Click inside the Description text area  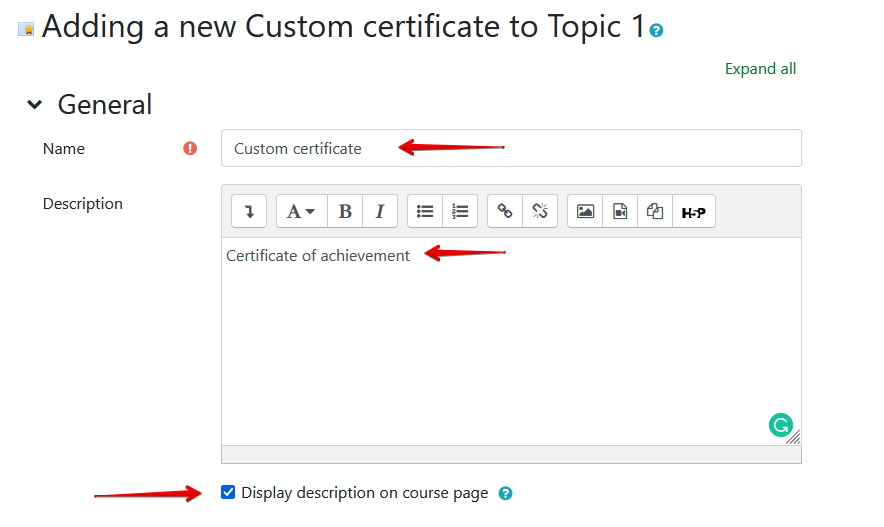pyautogui.click(x=510, y=340)
